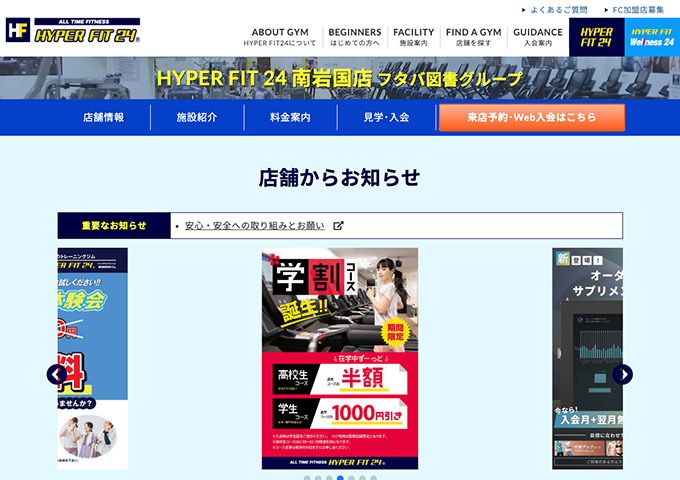The height and width of the screenshot is (480, 680).
Task: Open GUIDANCE 入会案内 menu
Action: (x=538, y=37)
